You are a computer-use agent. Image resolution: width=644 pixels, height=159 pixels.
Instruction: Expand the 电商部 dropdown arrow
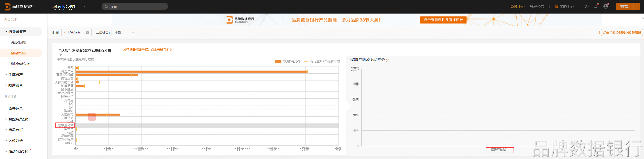coord(636,7)
